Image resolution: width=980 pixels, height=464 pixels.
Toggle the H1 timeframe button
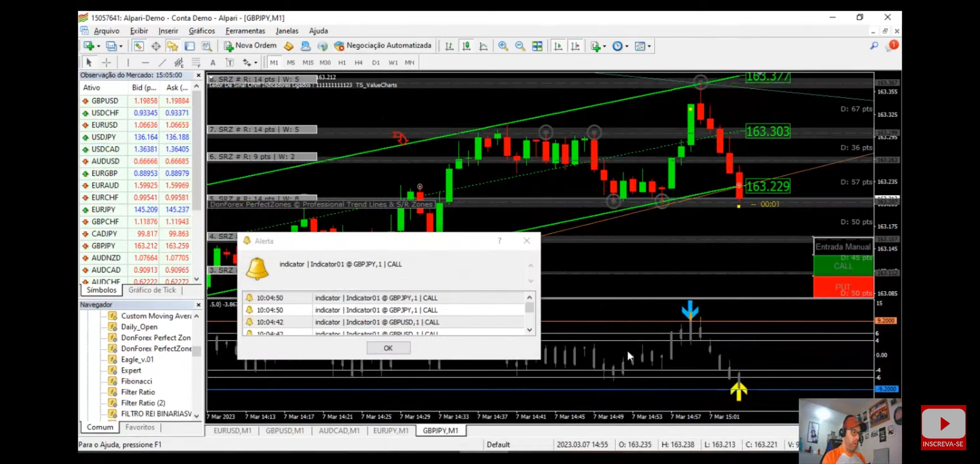point(342,62)
